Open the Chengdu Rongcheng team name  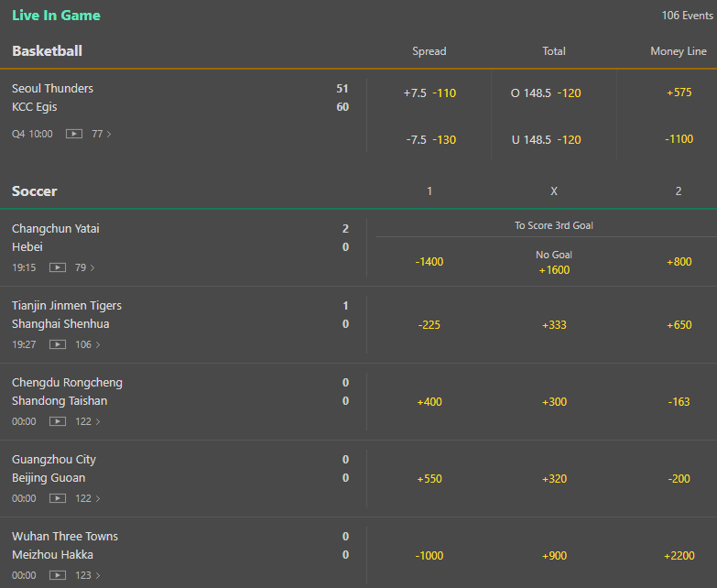click(x=67, y=383)
